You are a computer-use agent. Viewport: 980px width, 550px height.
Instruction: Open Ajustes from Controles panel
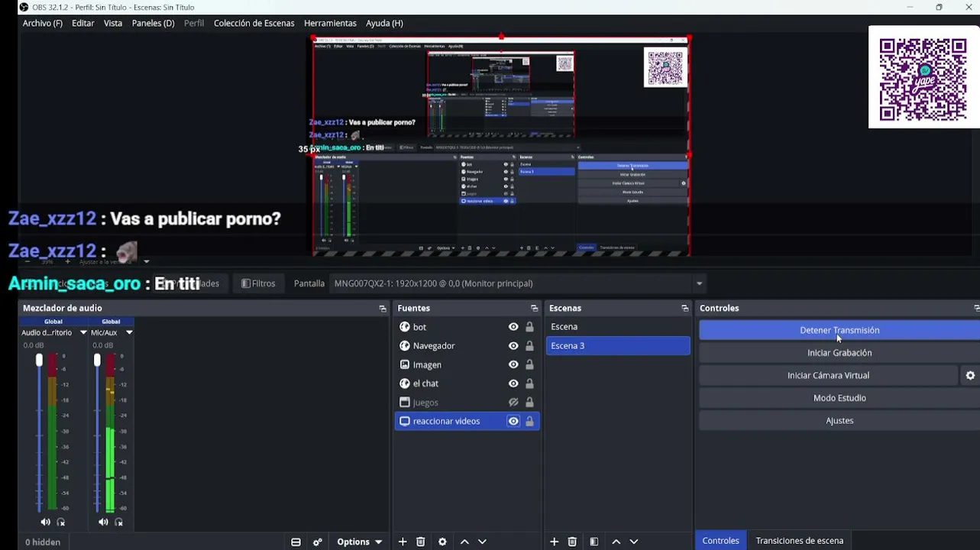(x=839, y=421)
